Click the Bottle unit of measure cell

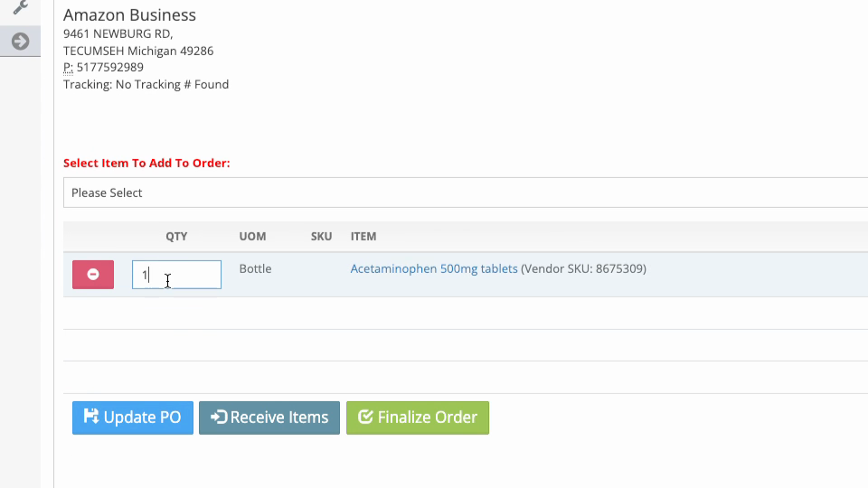pyautogui.click(x=255, y=269)
